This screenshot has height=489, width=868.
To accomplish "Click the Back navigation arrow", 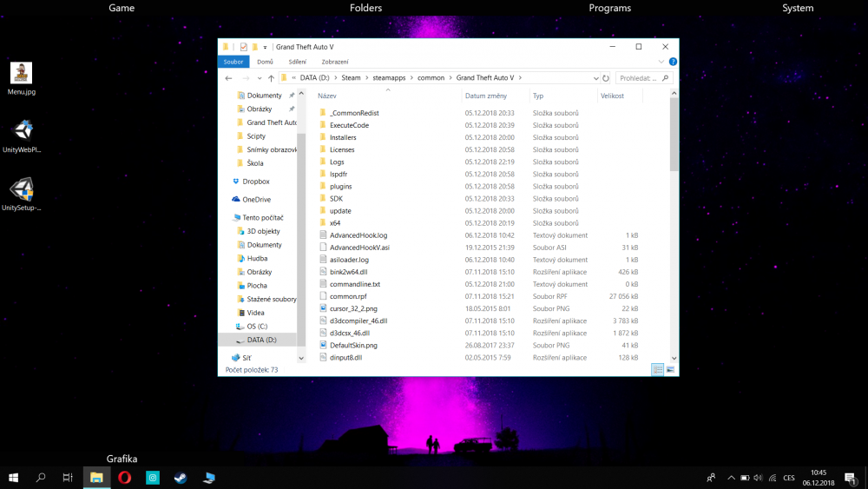I will click(228, 78).
